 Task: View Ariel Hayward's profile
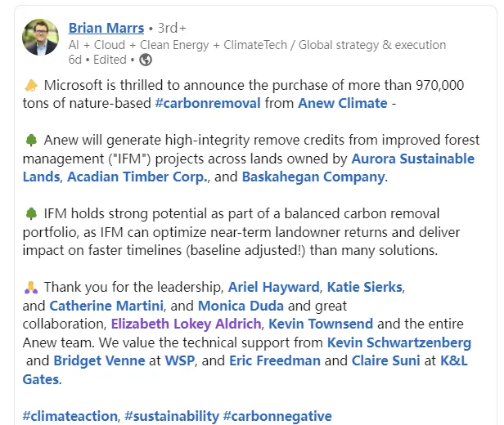click(273, 287)
